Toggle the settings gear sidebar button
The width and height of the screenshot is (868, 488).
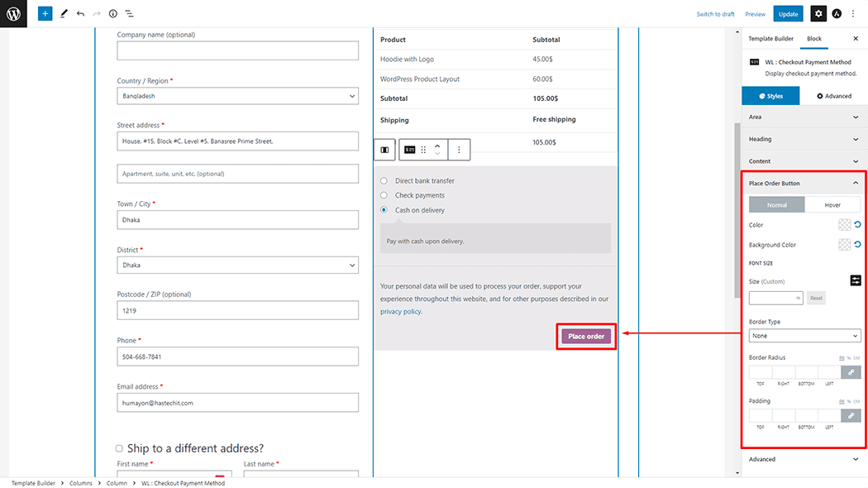tap(818, 14)
